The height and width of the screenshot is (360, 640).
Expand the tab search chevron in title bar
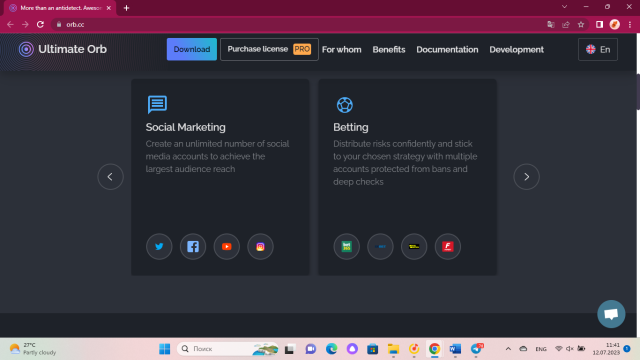tap(564, 7)
